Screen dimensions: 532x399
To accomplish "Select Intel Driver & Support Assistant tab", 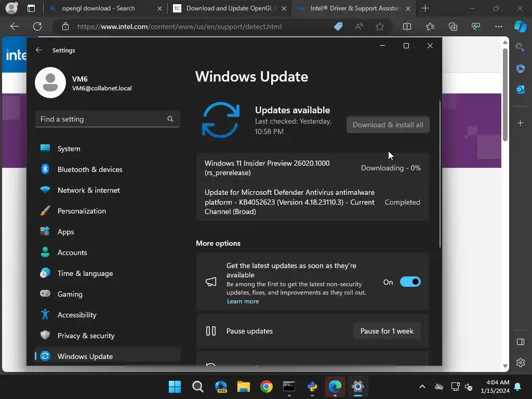I will pos(354,8).
